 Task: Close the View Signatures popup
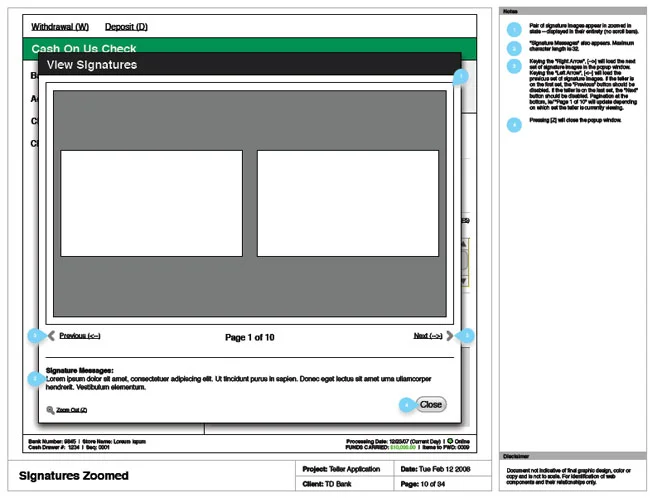431,404
